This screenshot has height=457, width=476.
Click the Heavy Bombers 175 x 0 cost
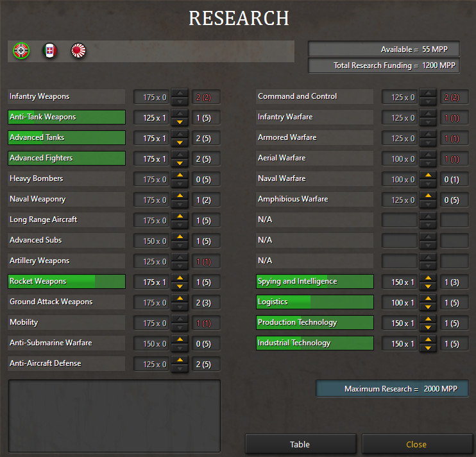[x=151, y=180]
